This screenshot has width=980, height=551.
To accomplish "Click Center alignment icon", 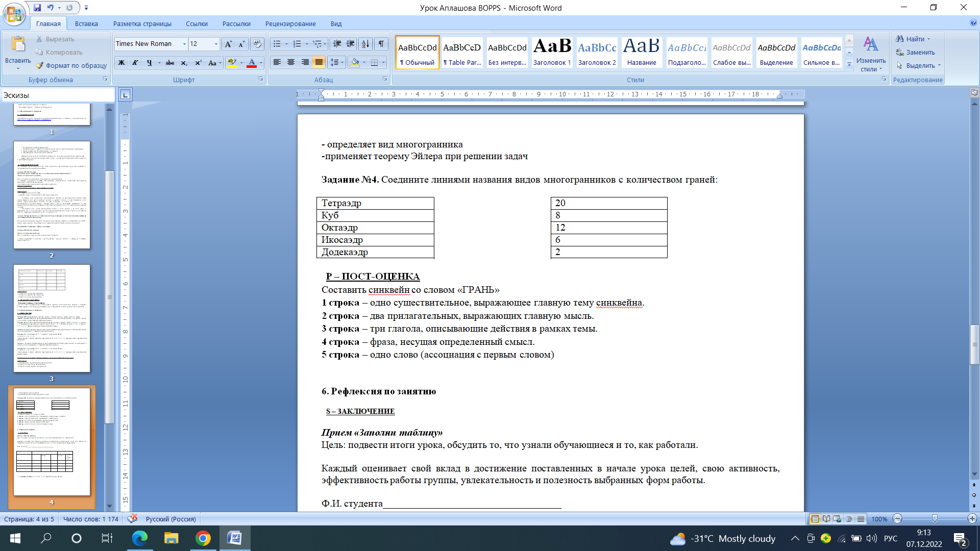I will 291,62.
